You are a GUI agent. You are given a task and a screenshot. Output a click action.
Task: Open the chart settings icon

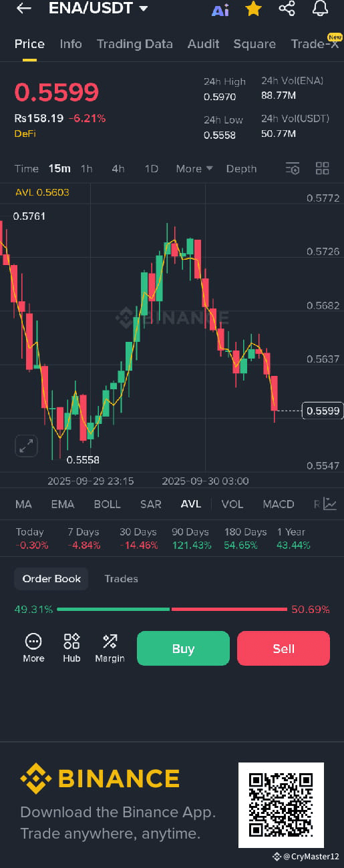293,168
